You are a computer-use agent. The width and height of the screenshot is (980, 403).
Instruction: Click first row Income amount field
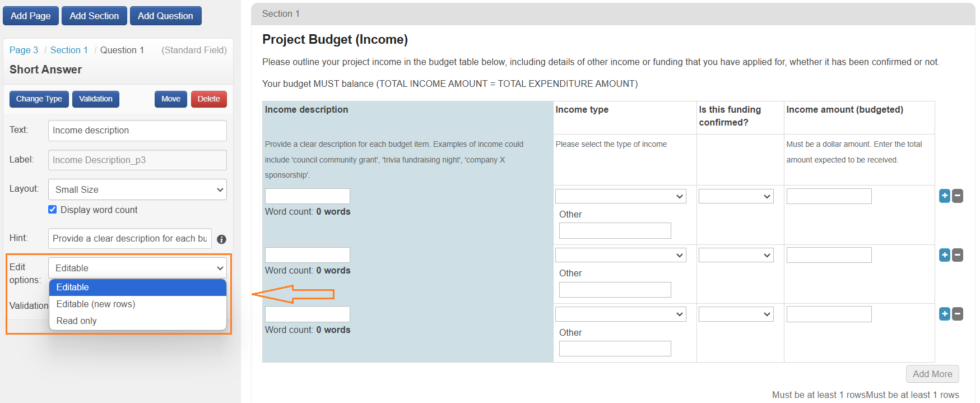pos(829,196)
